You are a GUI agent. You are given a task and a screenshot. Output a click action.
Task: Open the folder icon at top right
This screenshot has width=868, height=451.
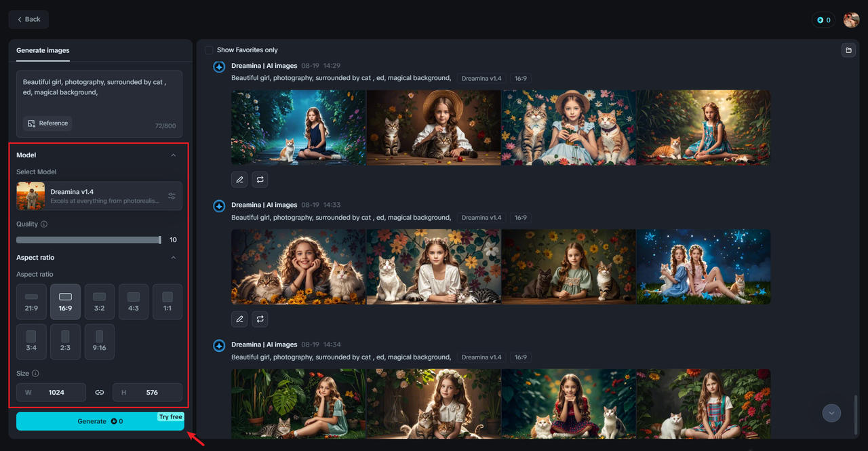click(848, 50)
